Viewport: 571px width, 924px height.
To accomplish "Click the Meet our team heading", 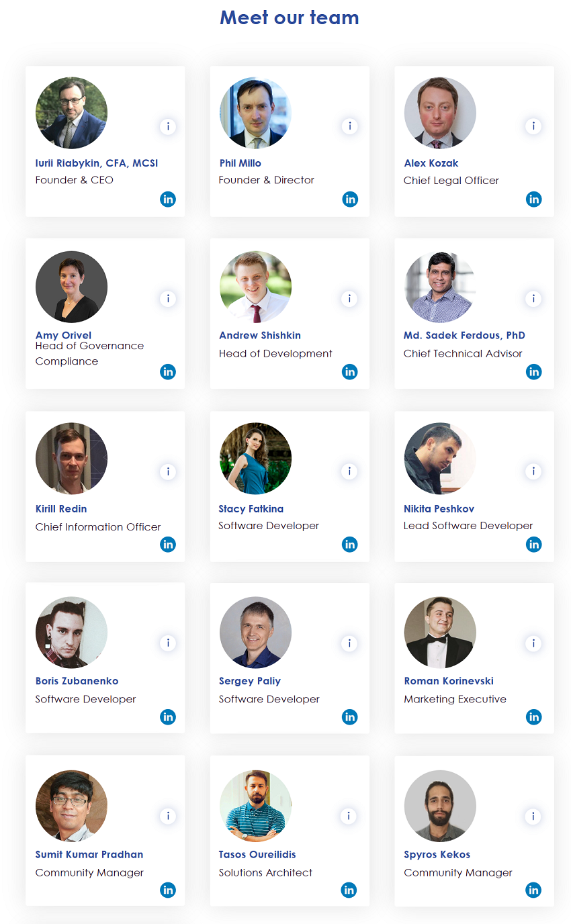I will click(x=290, y=17).
